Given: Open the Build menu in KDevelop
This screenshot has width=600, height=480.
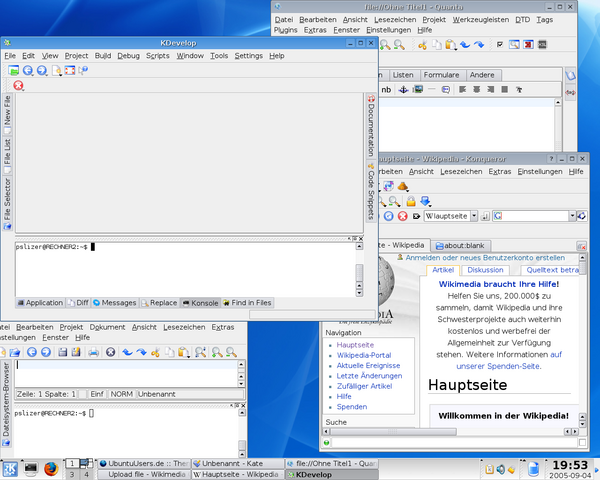Looking at the screenshot, I should [102, 56].
